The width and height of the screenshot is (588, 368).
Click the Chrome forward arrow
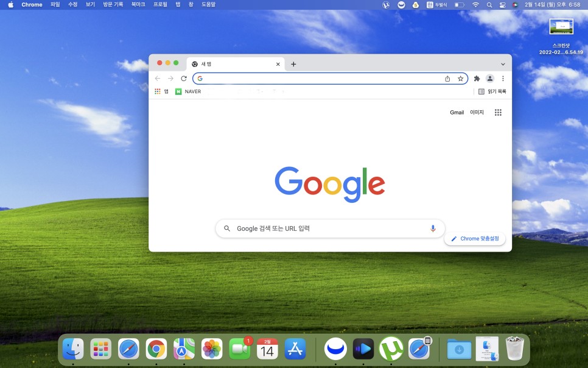point(170,79)
